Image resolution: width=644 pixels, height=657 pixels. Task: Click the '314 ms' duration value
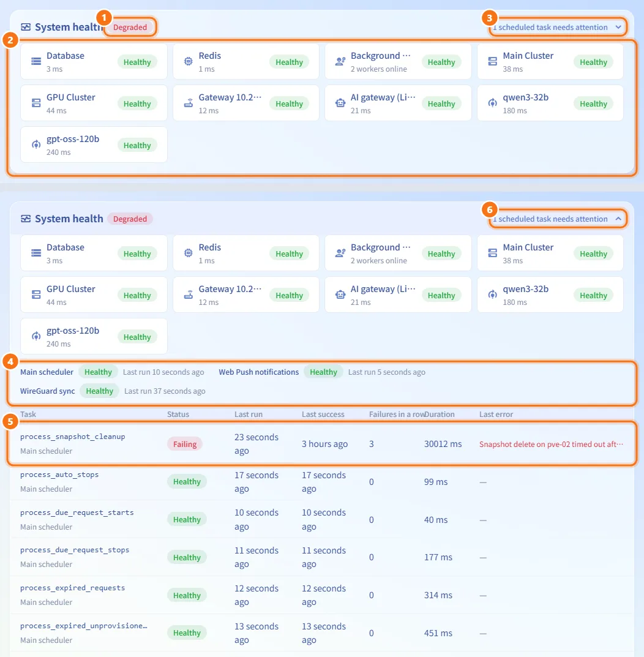coord(438,595)
